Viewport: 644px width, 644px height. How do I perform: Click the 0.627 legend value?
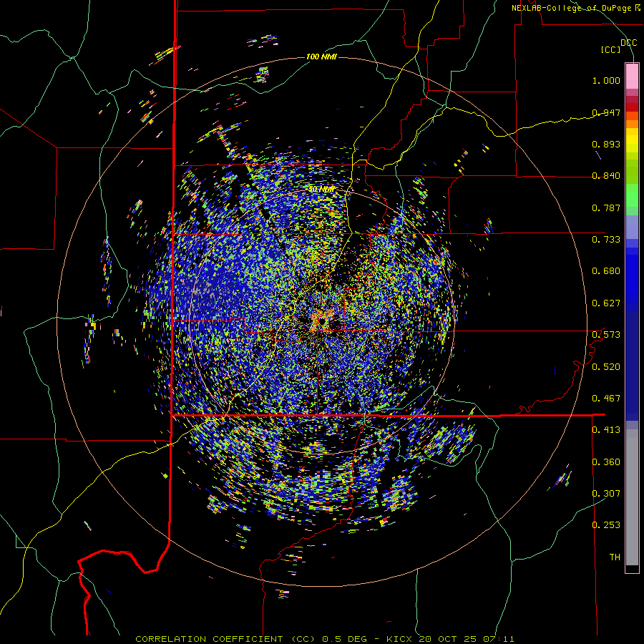606,303
